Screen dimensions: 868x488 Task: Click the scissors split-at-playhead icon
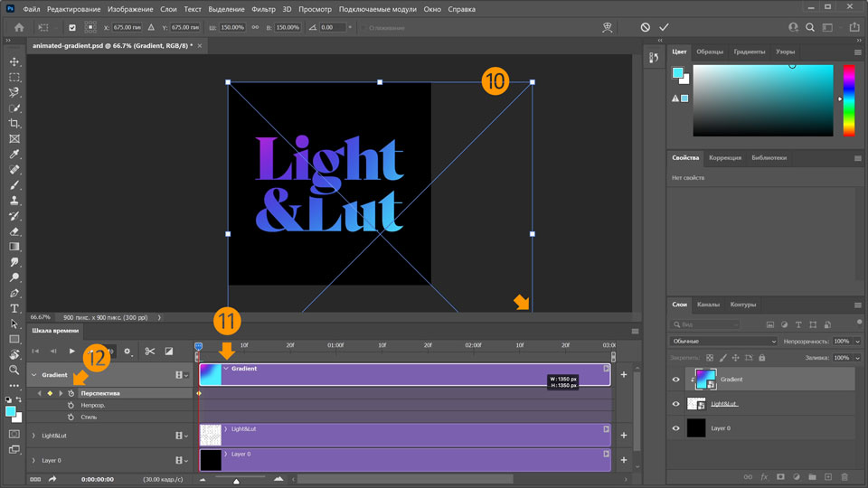(150, 351)
